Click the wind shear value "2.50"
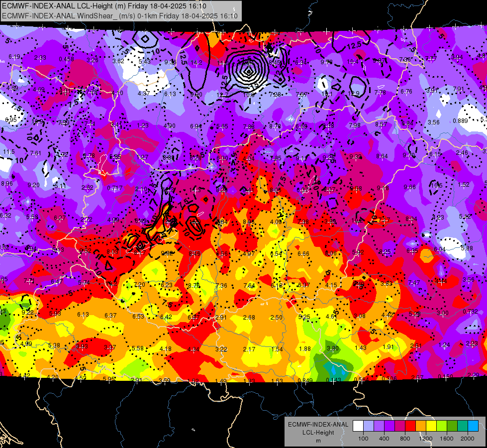This screenshot has height=448, width=487. pos(277,317)
